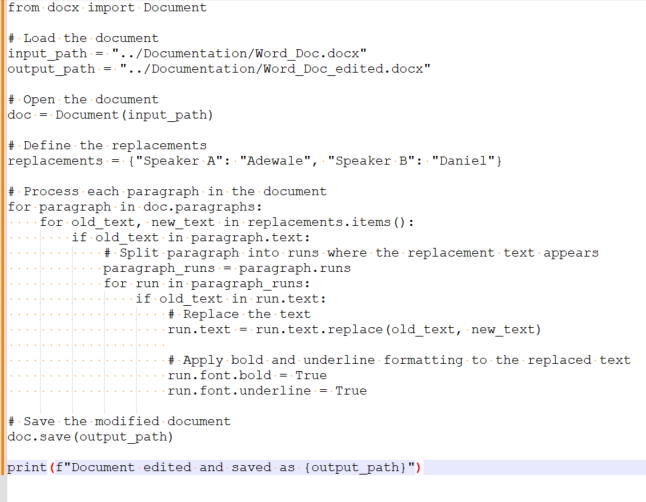Select the '# Replace the text' comment
The image size is (646, 502).
pyautogui.click(x=239, y=314)
